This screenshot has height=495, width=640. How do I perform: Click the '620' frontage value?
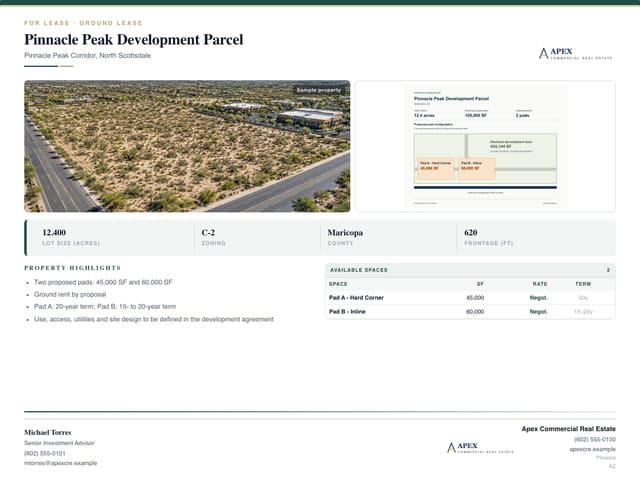pos(471,233)
